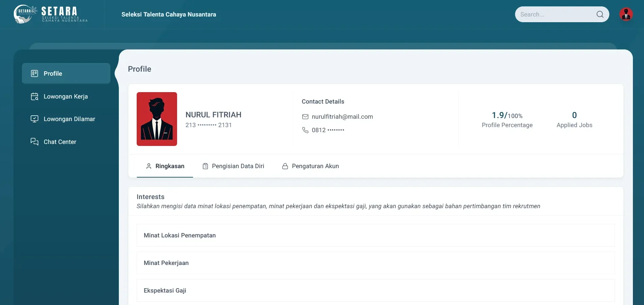Image resolution: width=644 pixels, height=305 pixels.
Task: Click the search magnifier icon
Action: [x=600, y=14]
